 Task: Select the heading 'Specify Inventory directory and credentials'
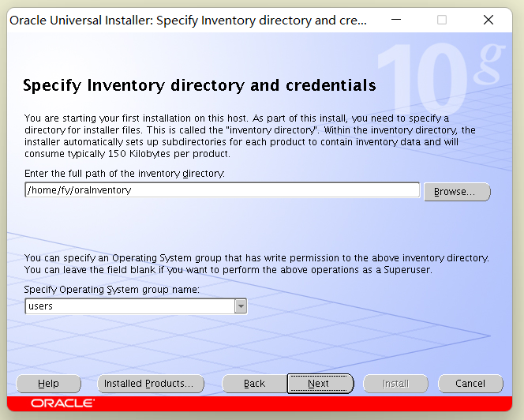point(200,85)
